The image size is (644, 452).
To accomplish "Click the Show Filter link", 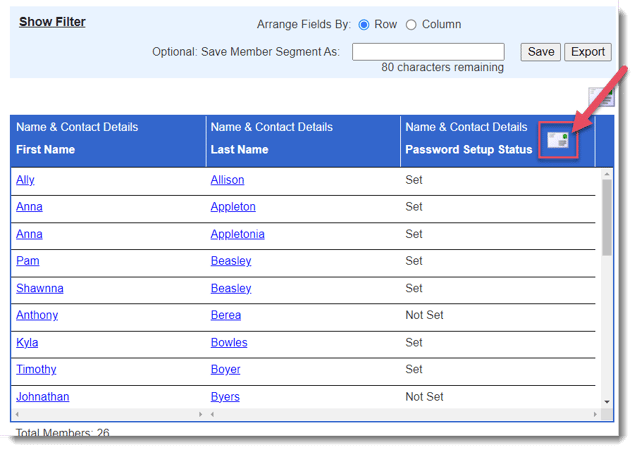I will (x=52, y=22).
